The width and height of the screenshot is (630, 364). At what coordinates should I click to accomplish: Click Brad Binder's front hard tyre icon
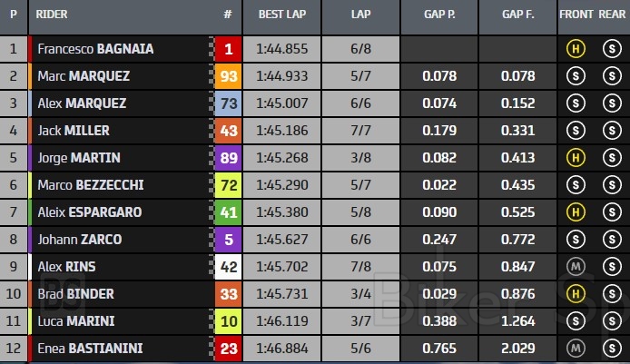click(x=575, y=294)
